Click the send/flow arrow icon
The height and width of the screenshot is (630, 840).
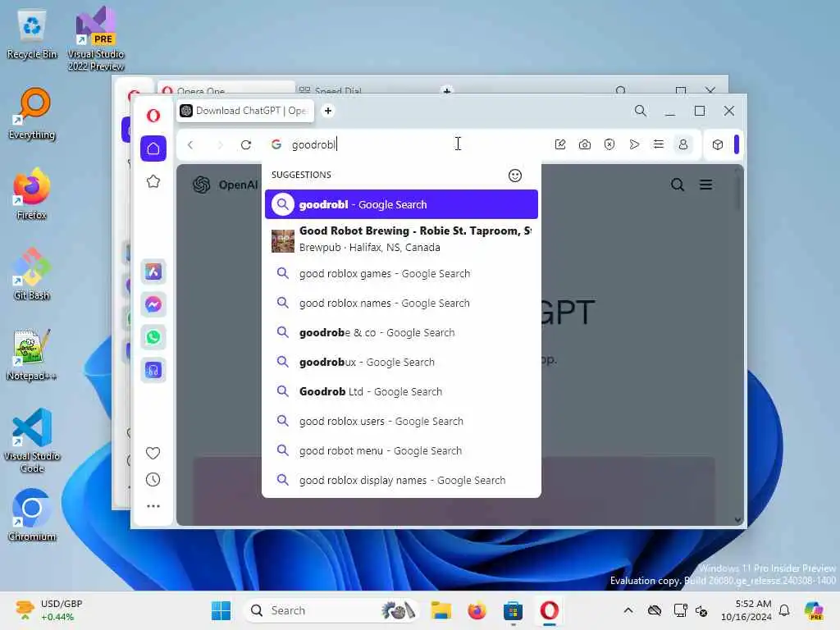[634, 144]
